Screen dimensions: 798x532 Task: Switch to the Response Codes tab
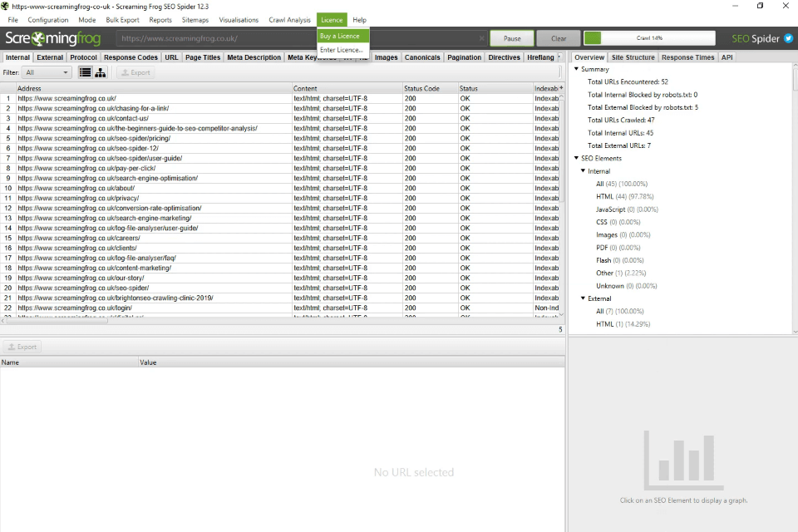(x=131, y=57)
